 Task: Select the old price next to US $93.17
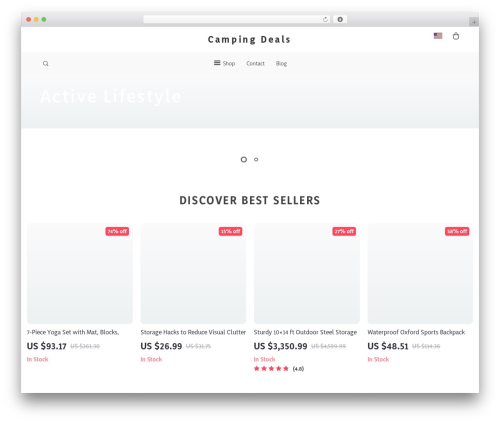pyautogui.click(x=85, y=346)
